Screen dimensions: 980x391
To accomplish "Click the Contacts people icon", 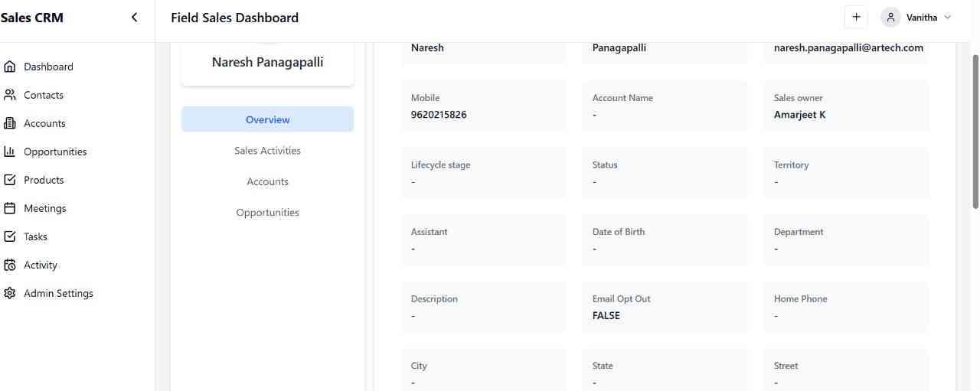I will 10,95.
